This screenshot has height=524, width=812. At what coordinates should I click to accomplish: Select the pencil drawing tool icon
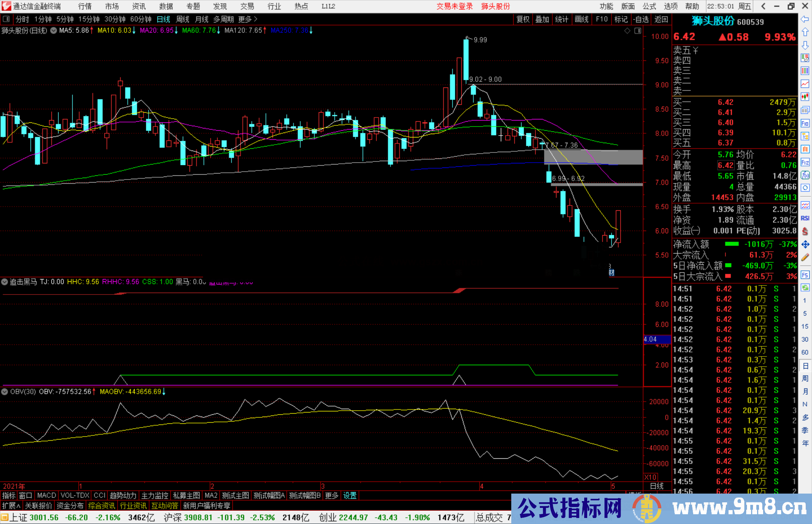(805, 258)
